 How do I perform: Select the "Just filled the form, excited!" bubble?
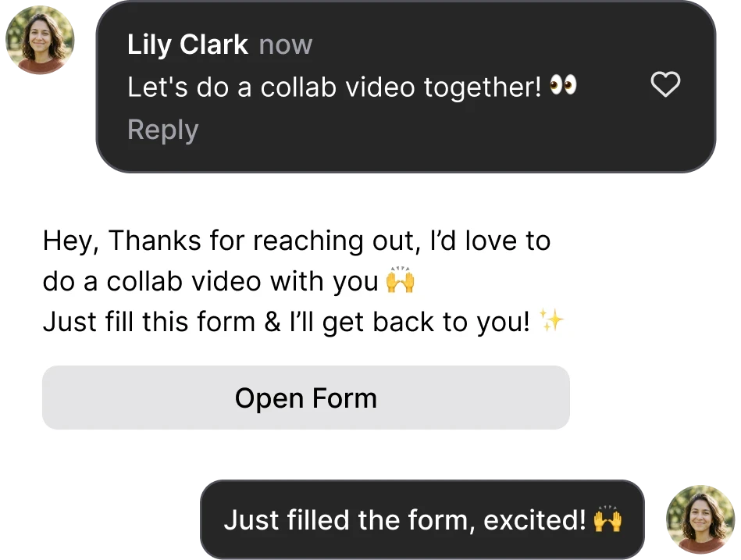pyautogui.click(x=422, y=519)
